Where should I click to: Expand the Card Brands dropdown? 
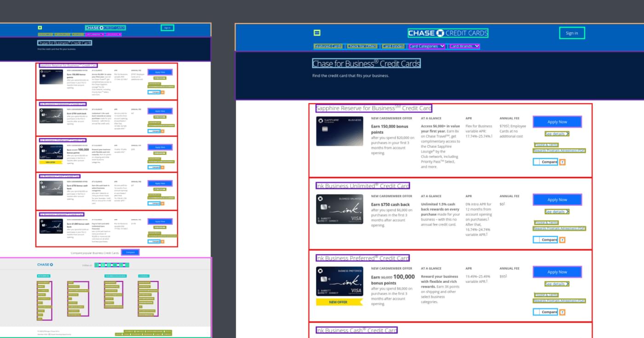pyautogui.click(x=464, y=46)
